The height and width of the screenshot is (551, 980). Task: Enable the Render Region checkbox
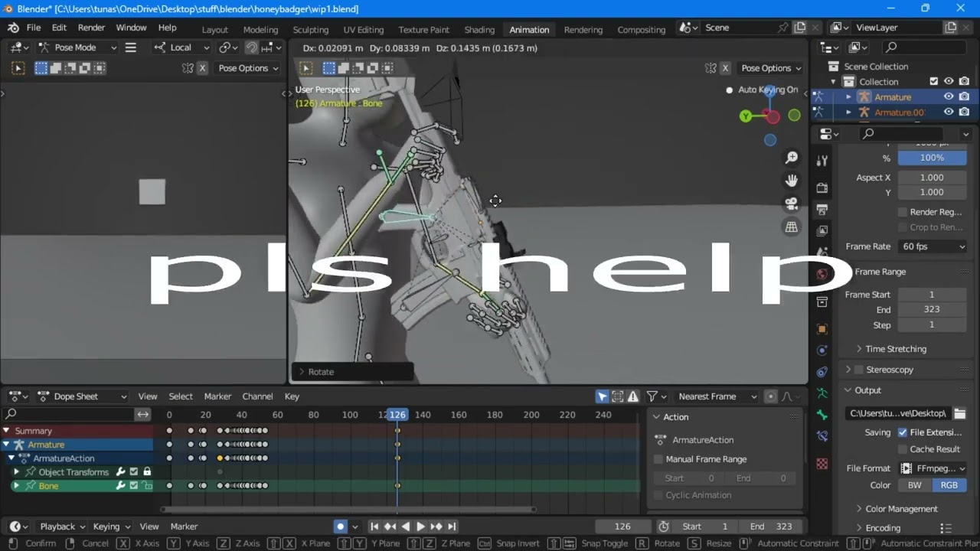coord(903,212)
